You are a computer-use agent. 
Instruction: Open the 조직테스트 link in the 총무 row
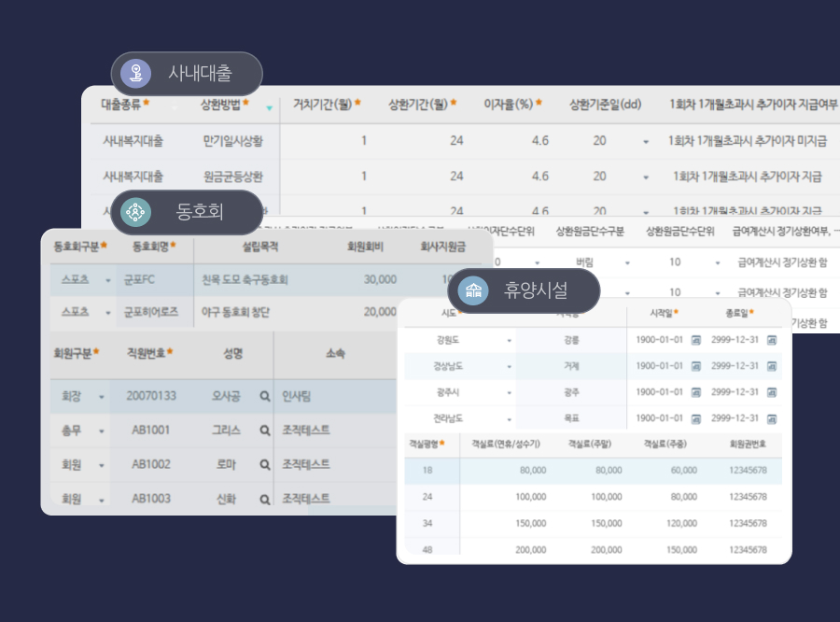coord(305,431)
